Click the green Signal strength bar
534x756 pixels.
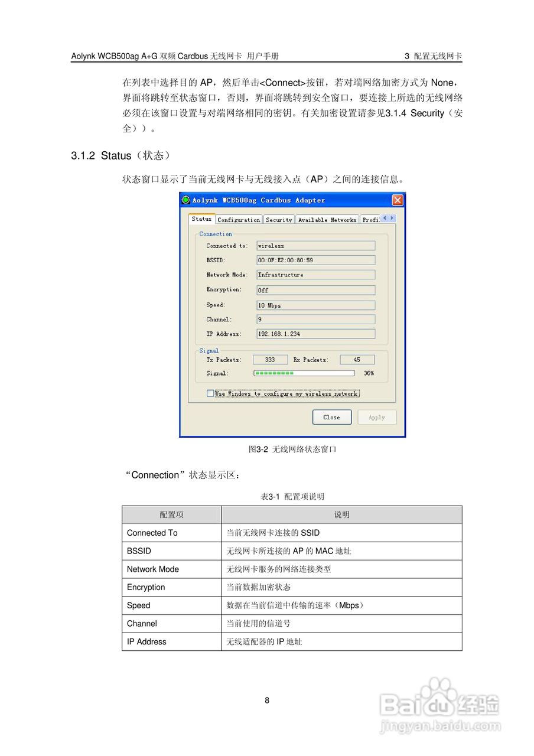click(304, 373)
